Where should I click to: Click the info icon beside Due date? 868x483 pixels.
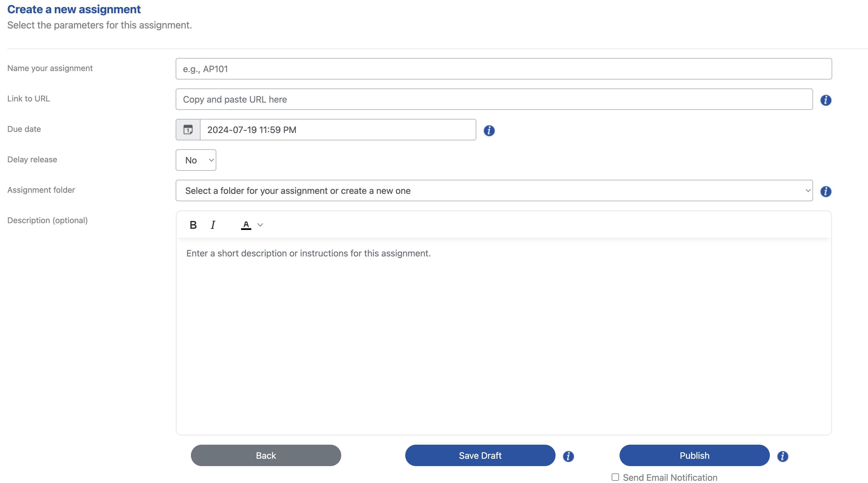(489, 131)
